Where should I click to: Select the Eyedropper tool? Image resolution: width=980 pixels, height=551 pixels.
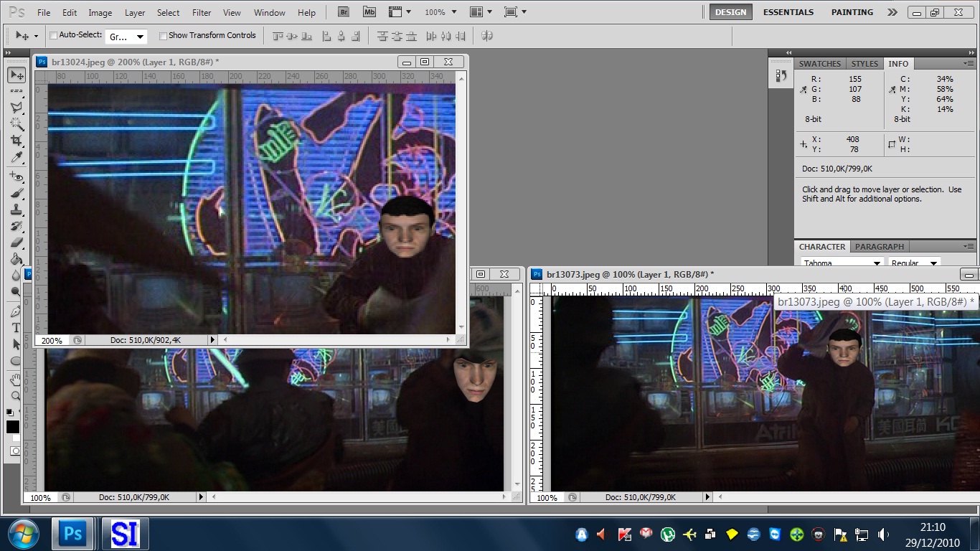pyautogui.click(x=16, y=158)
